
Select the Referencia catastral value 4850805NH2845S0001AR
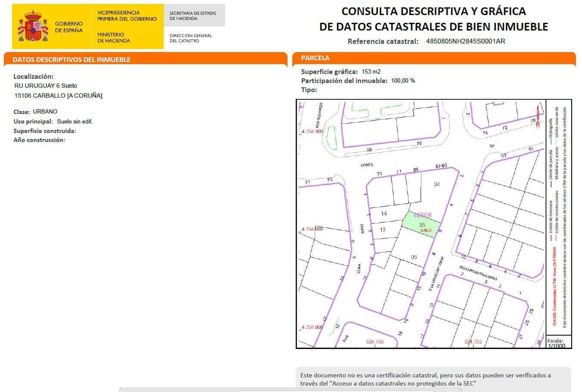[x=464, y=42]
